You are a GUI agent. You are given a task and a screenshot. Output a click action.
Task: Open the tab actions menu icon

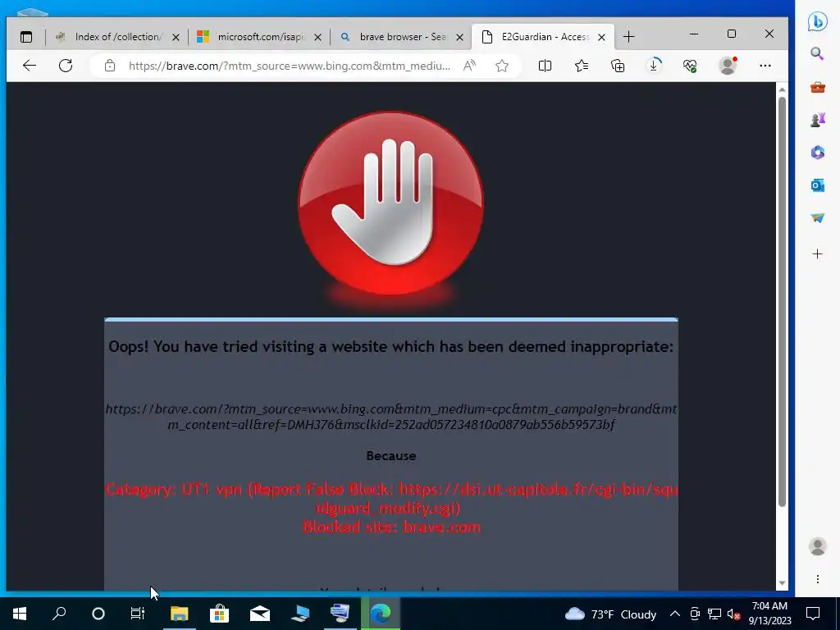[x=26, y=37]
